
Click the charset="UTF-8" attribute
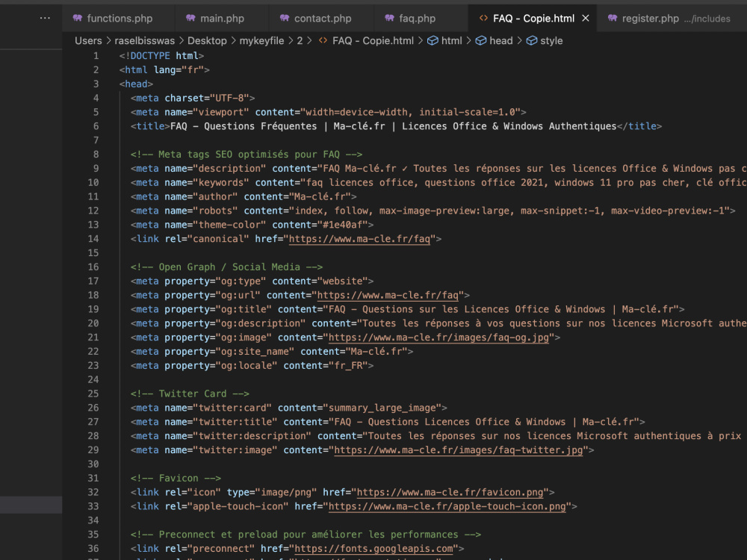(207, 98)
